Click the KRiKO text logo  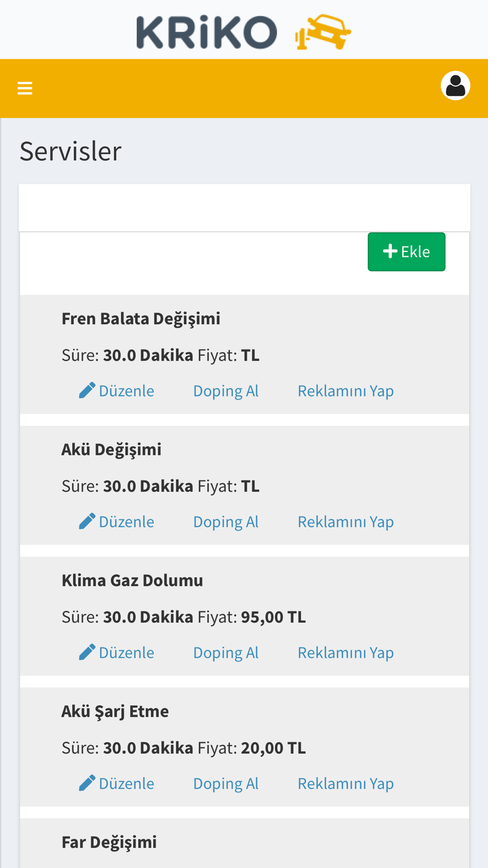(x=207, y=32)
